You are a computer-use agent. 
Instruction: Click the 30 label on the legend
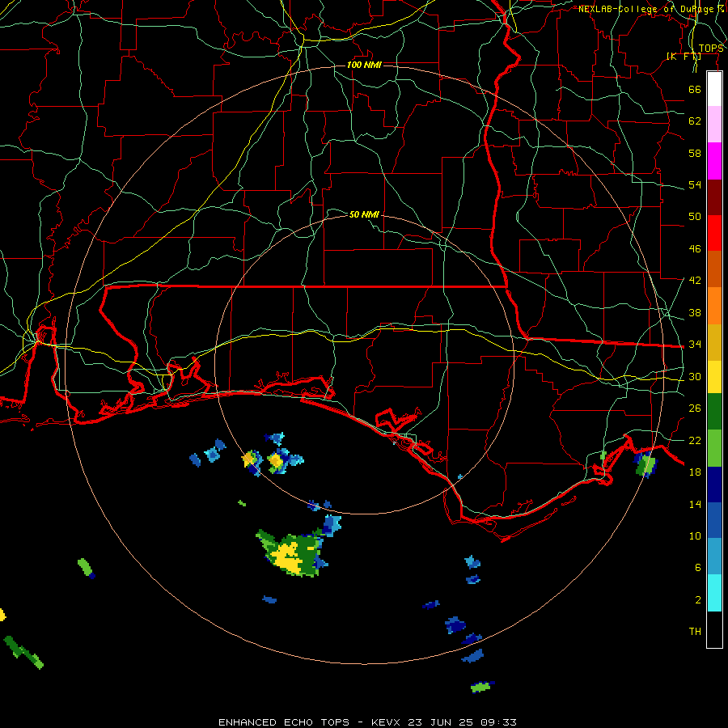click(x=695, y=376)
